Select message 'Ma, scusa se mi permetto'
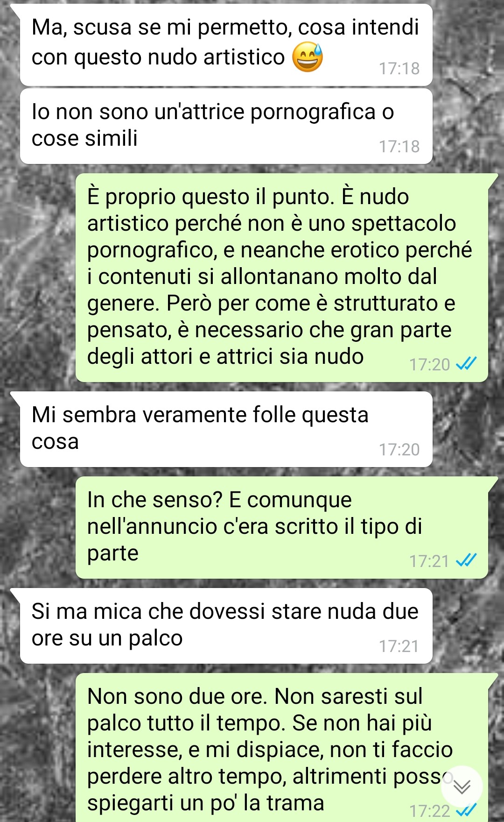 tap(226, 45)
